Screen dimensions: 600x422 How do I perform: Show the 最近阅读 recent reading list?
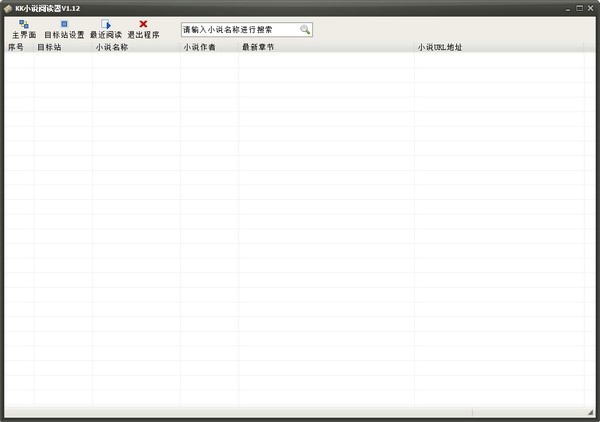(x=105, y=28)
